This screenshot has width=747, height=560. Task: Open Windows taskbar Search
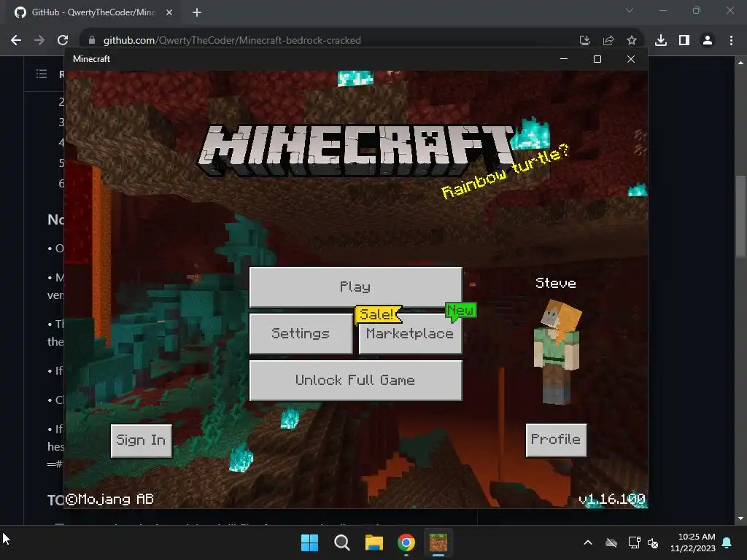click(341, 542)
